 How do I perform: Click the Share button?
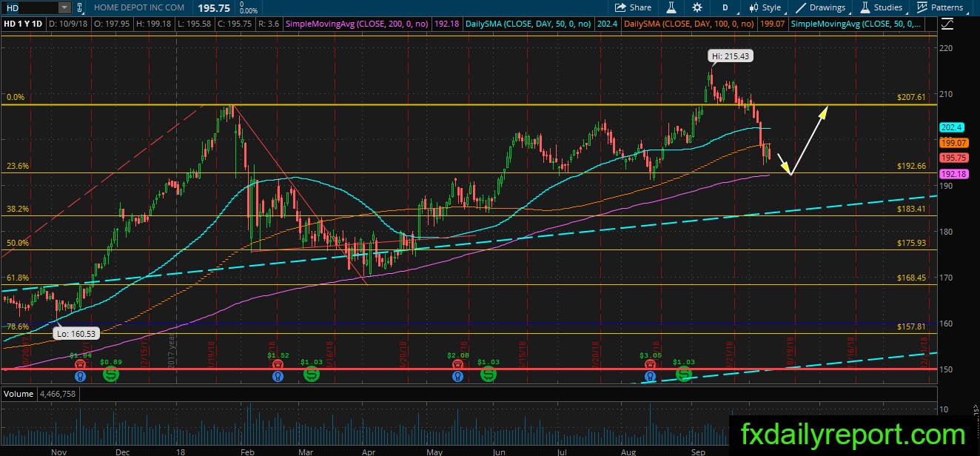click(634, 7)
